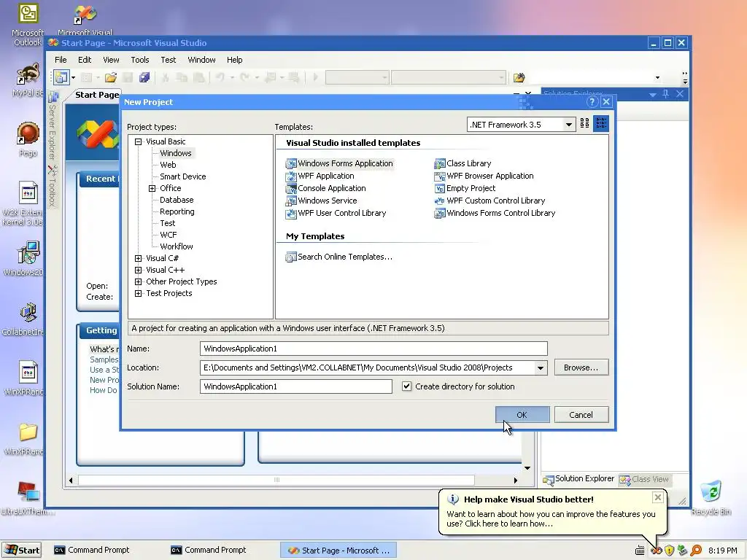
Task: Click the Visual Studio notification tray icon
Action: pyautogui.click(x=657, y=551)
